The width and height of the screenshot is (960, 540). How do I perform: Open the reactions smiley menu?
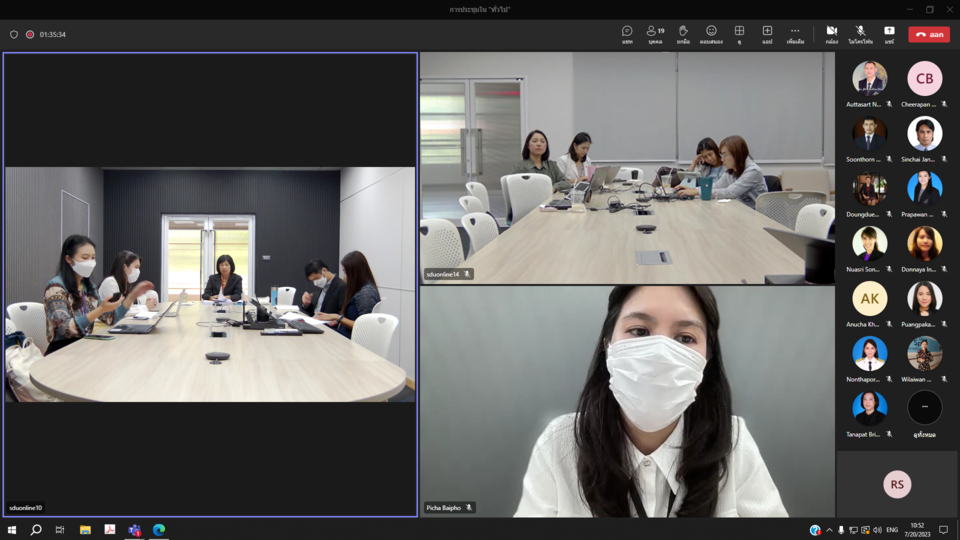tap(711, 34)
